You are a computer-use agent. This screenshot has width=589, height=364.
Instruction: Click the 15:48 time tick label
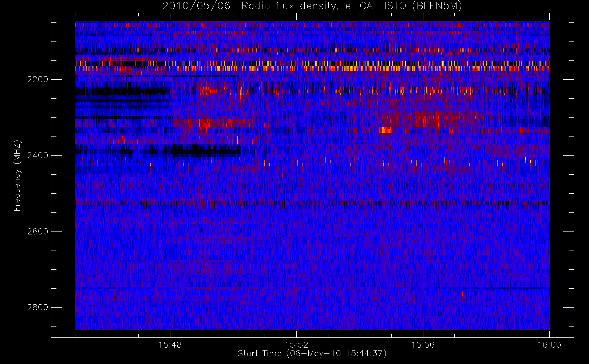point(170,345)
